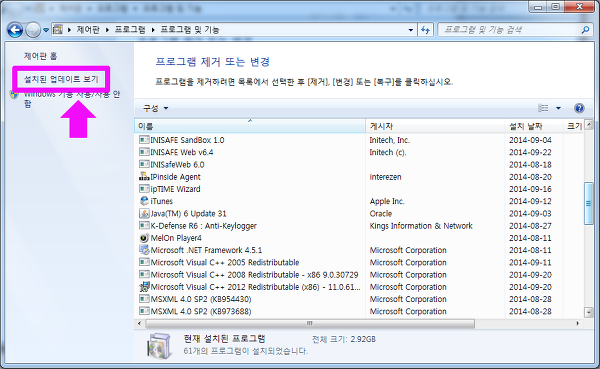This screenshot has width=600, height=369.
Task: Select 프로그램 in the address breadcrumb
Action: click(130, 29)
